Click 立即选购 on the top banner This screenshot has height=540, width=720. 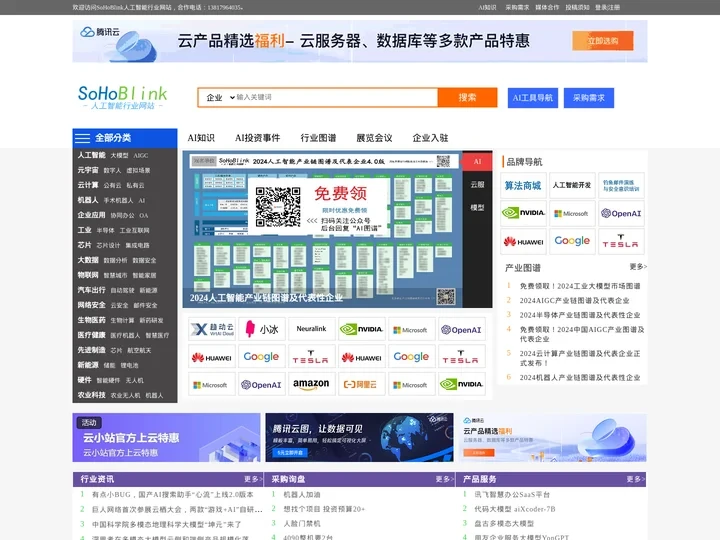[603, 41]
